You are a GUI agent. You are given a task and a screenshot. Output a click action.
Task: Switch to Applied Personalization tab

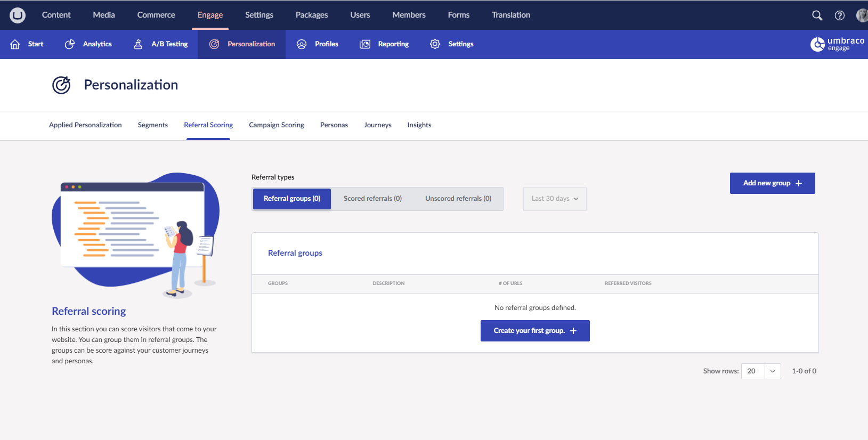(x=85, y=125)
